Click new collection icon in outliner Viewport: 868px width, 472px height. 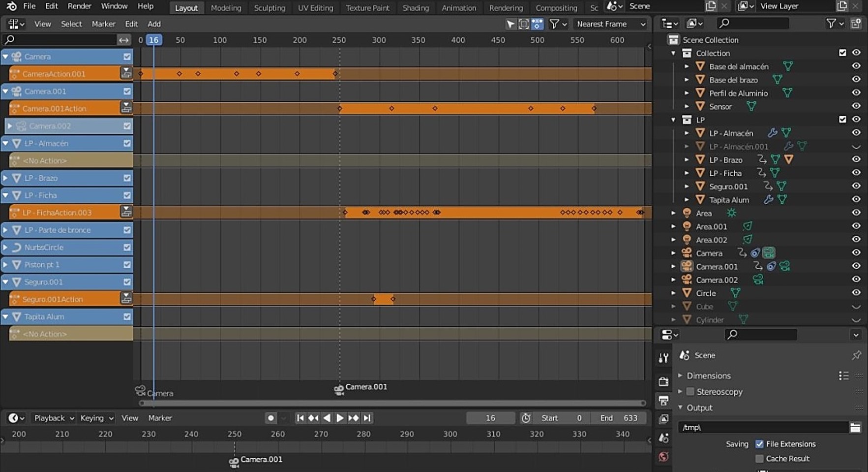tap(856, 23)
